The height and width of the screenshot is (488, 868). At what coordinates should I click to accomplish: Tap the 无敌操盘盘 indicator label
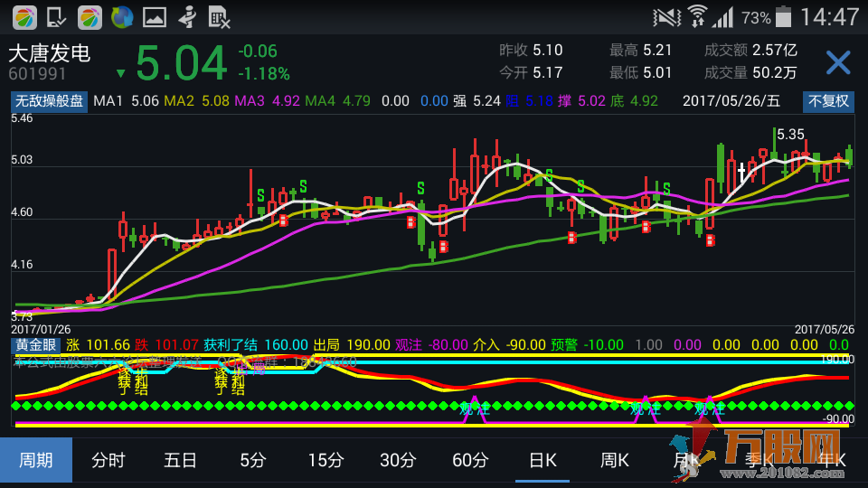point(49,101)
